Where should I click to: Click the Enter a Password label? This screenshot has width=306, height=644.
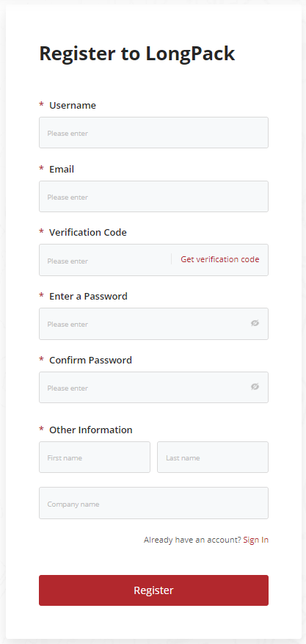coord(88,296)
